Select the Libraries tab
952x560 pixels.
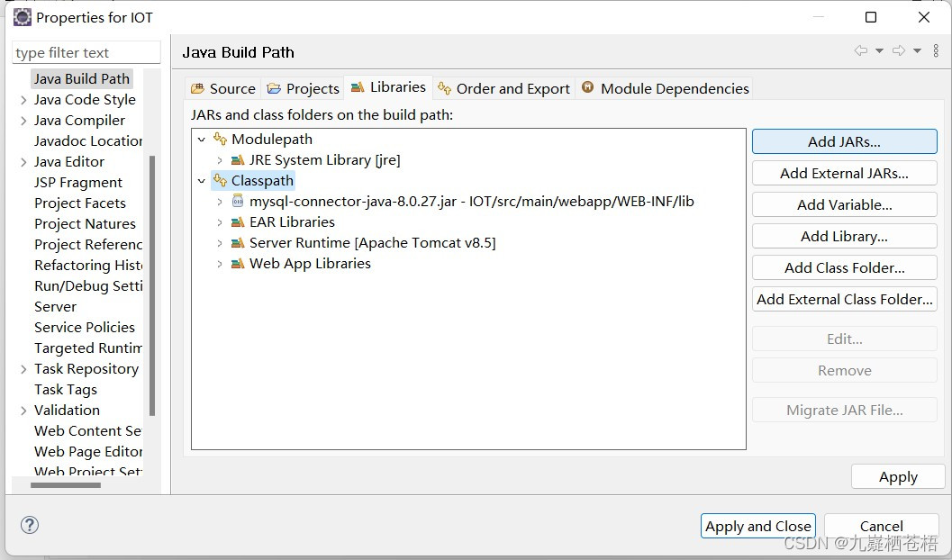[x=388, y=87]
